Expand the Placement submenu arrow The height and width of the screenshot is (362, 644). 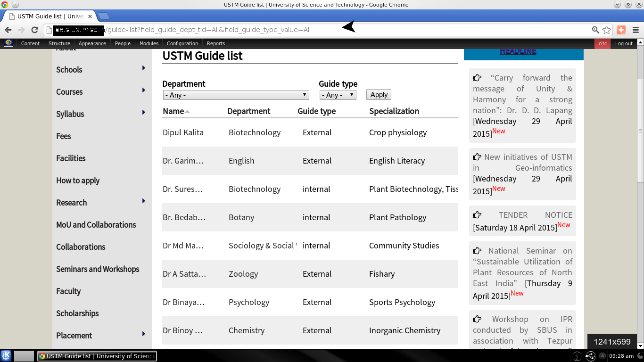point(144,334)
